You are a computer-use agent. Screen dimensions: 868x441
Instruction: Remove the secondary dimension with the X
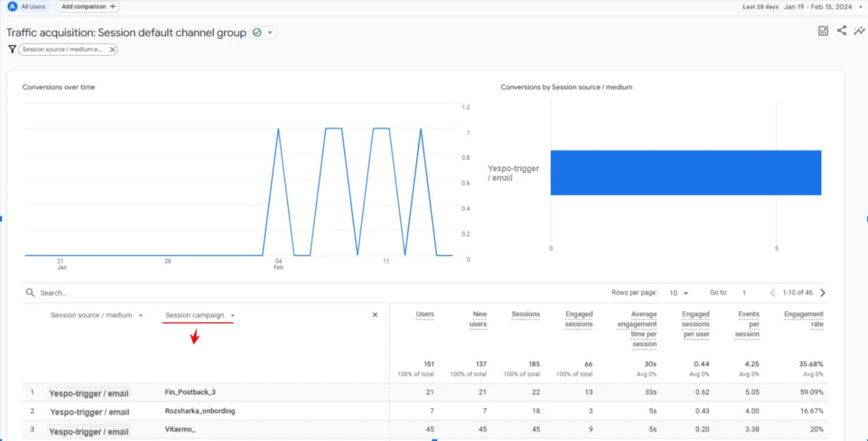tap(375, 315)
